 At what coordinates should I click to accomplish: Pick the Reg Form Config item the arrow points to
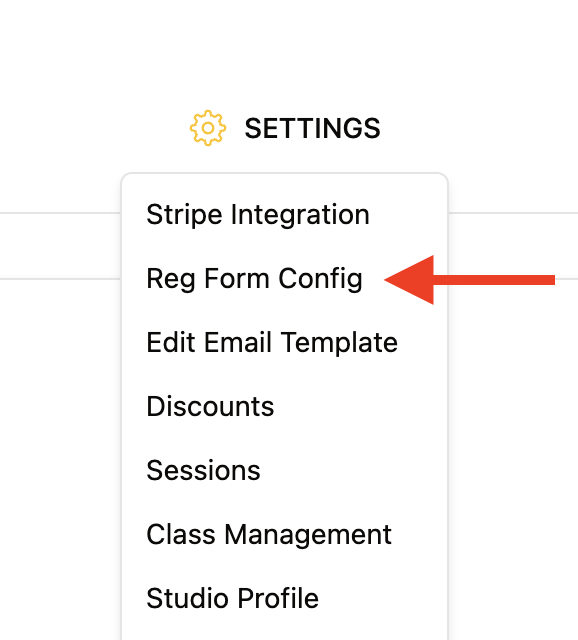[x=254, y=279]
